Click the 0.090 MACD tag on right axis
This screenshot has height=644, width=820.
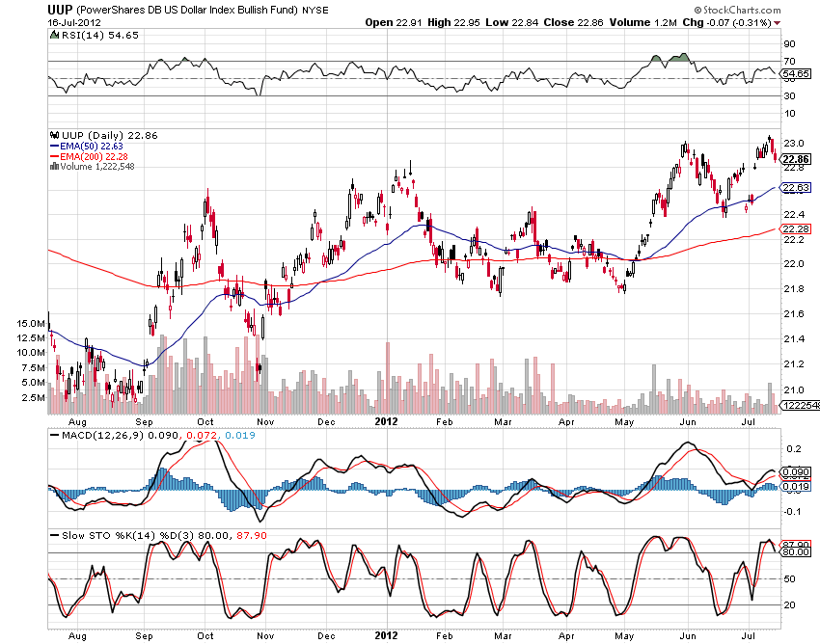[796, 471]
